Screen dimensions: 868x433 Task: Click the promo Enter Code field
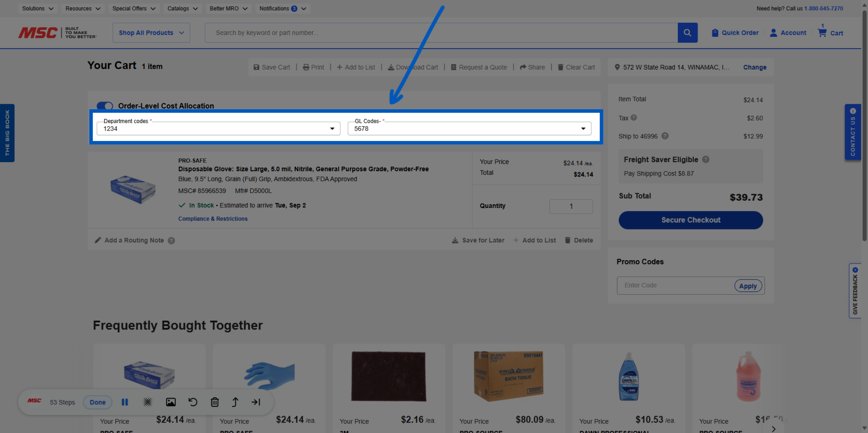click(x=676, y=285)
